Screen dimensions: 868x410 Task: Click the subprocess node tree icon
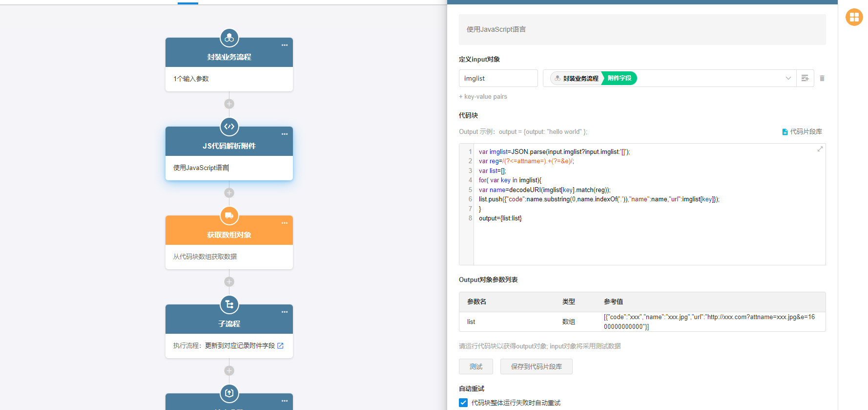coord(229,304)
